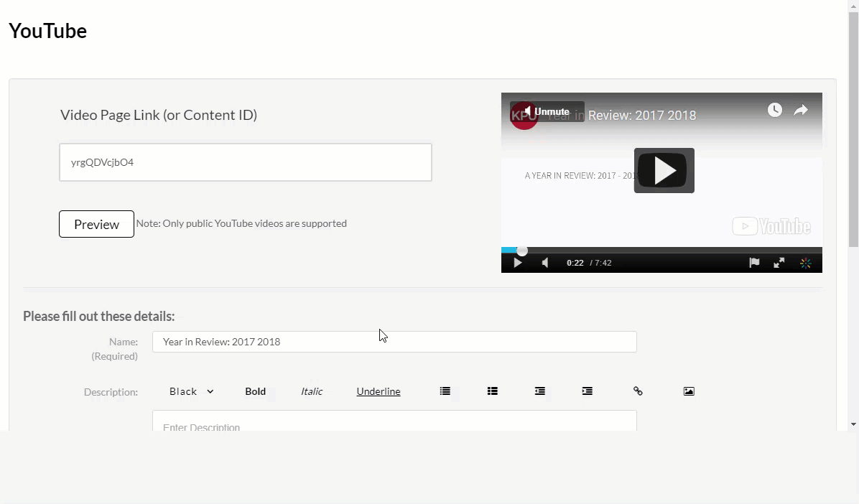Screen dimensions: 859x504
Task: Click the Enter Description text area
Action: pos(394,421)
